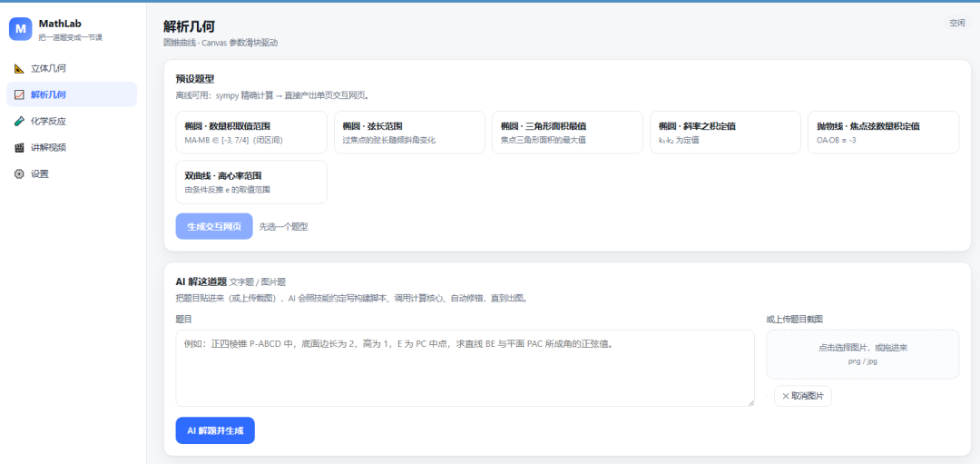
Task: Open the 立体几何 menu item
Action: pyautogui.click(x=72, y=69)
